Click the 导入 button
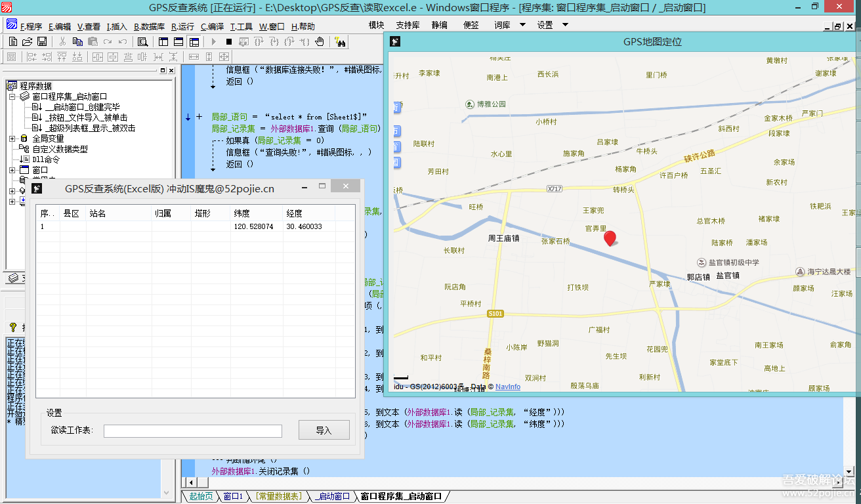Viewport: 861px width, 504px height. (x=324, y=430)
